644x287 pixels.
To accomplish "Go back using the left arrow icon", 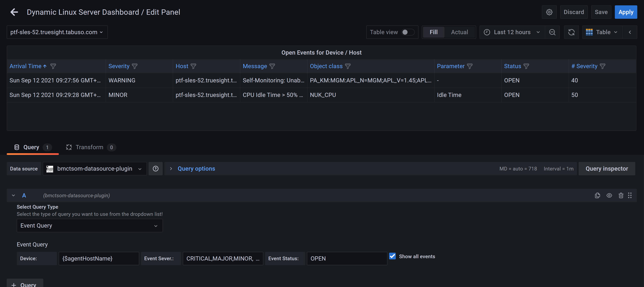I will tap(14, 12).
